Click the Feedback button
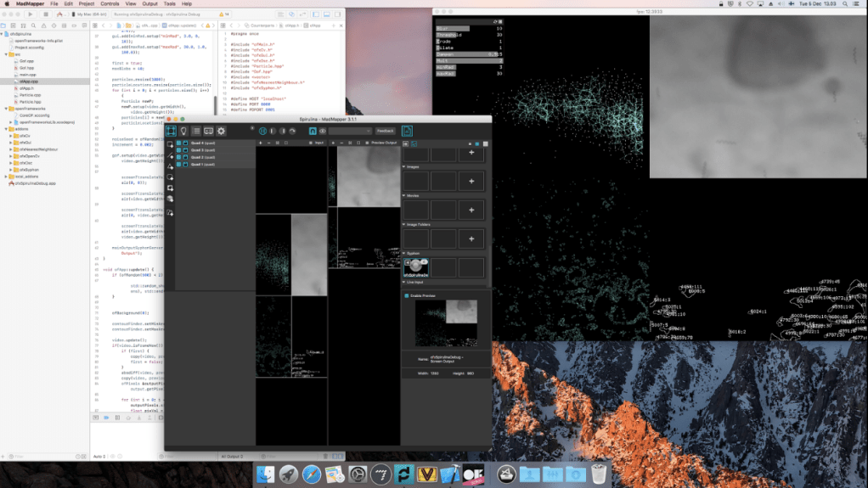The height and width of the screenshot is (488, 868). (385, 132)
